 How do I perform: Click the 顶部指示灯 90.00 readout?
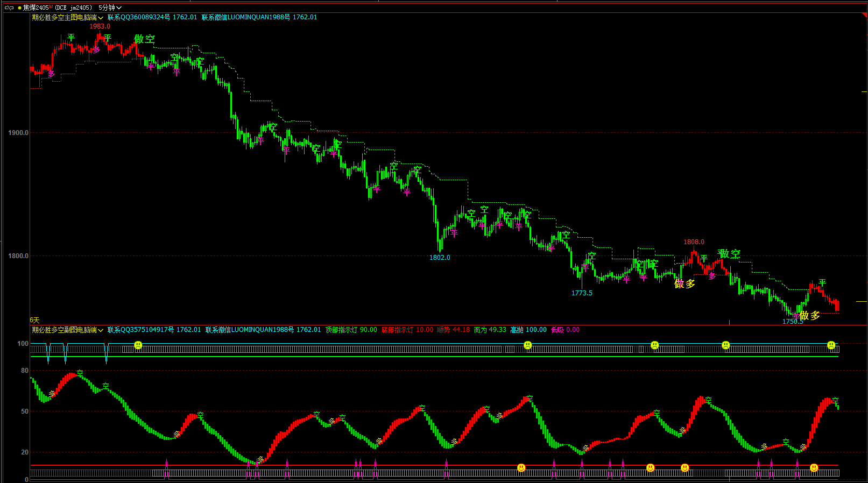coord(351,330)
